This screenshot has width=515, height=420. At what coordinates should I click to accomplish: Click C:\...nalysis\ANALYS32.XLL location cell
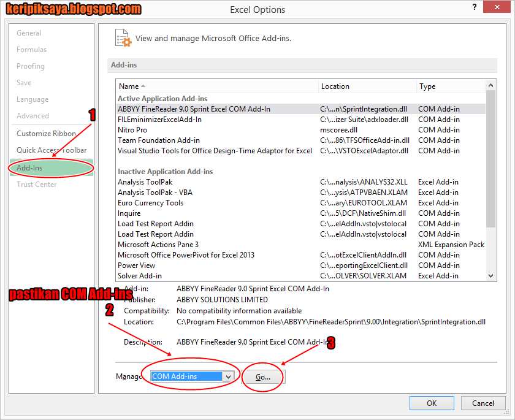(x=364, y=182)
